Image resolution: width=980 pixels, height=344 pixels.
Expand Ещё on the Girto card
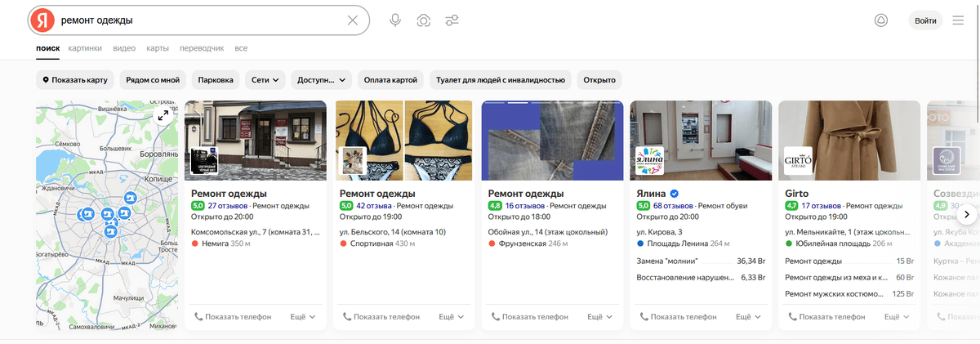click(897, 316)
